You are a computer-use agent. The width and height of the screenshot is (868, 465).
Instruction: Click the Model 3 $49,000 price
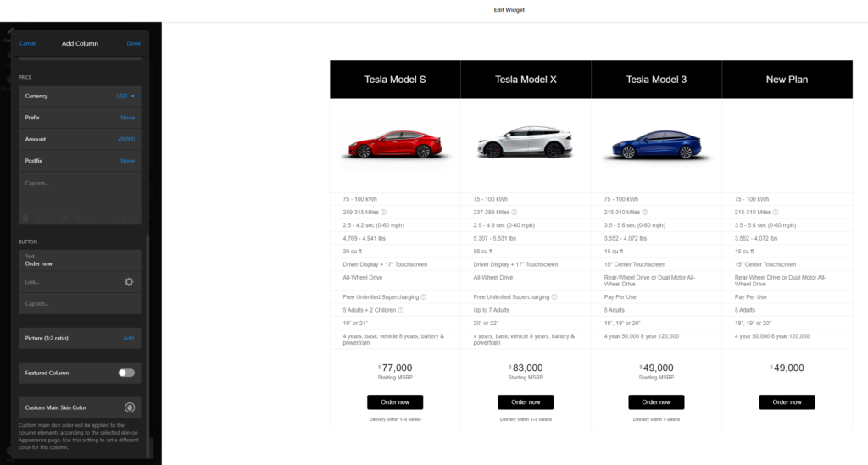point(657,368)
